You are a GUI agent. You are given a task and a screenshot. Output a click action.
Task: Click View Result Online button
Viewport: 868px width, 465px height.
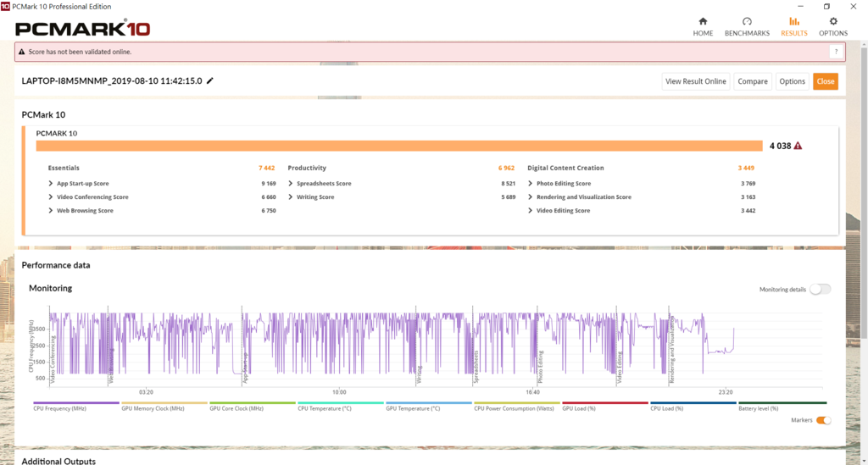coord(695,81)
